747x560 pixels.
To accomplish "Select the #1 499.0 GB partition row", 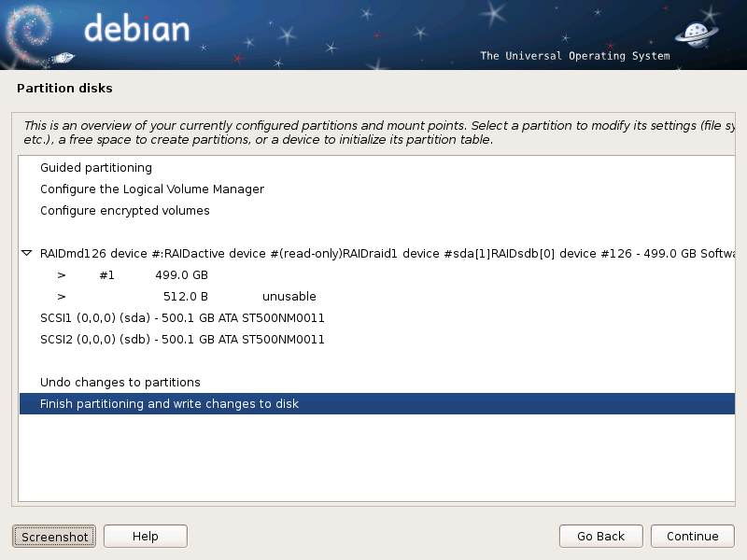I will point(377,274).
